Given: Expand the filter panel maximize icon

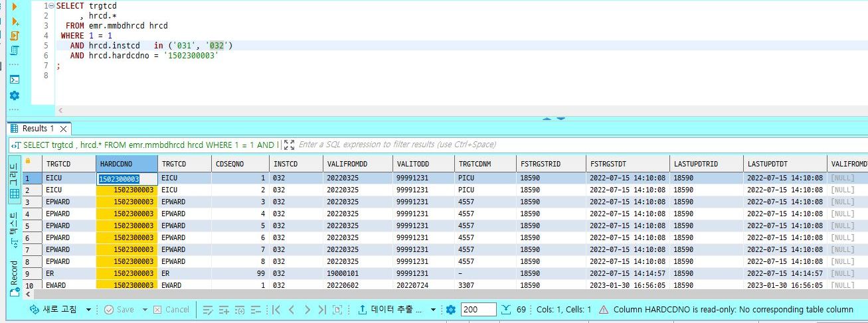Looking at the screenshot, I should 289,145.
